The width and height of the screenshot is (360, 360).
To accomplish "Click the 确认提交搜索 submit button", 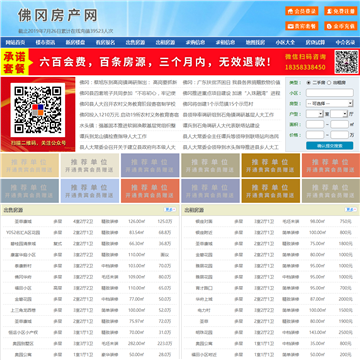I will tap(330, 146).
